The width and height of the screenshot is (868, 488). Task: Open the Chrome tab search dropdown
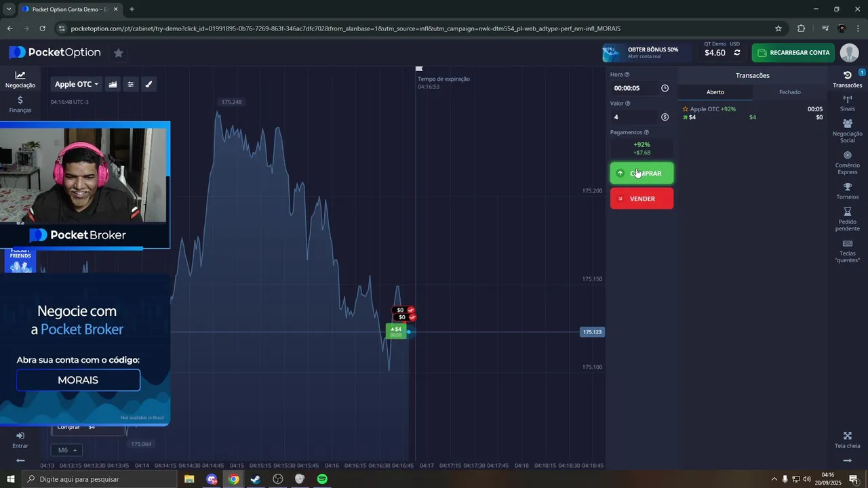click(9, 9)
